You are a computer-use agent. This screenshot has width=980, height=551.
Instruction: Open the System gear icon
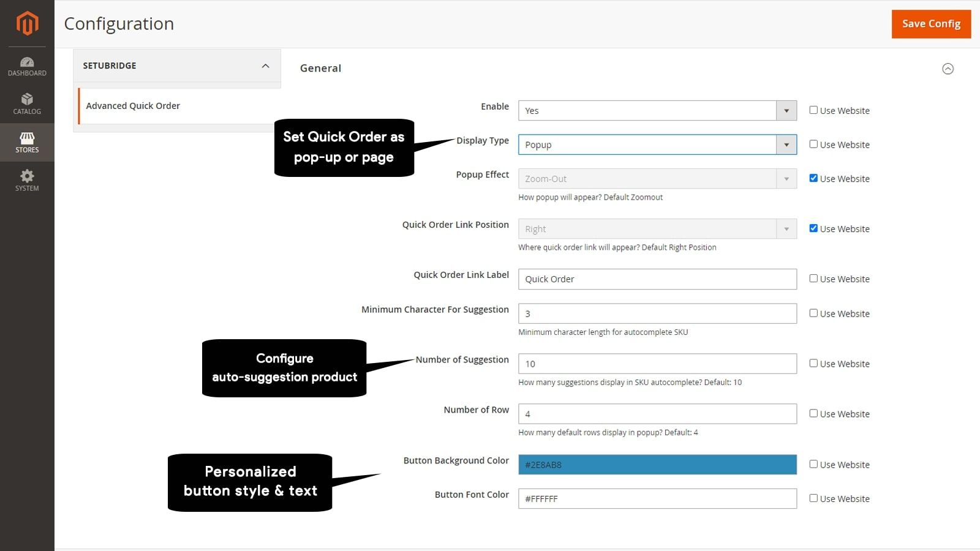[27, 181]
